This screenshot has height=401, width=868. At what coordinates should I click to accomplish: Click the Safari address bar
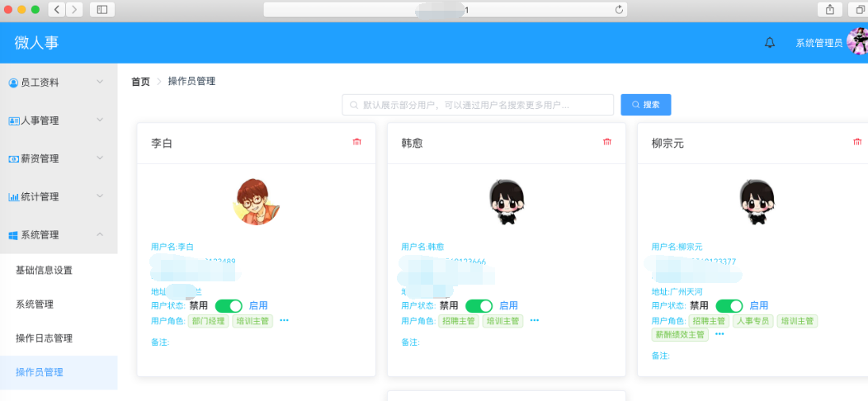(446, 9)
